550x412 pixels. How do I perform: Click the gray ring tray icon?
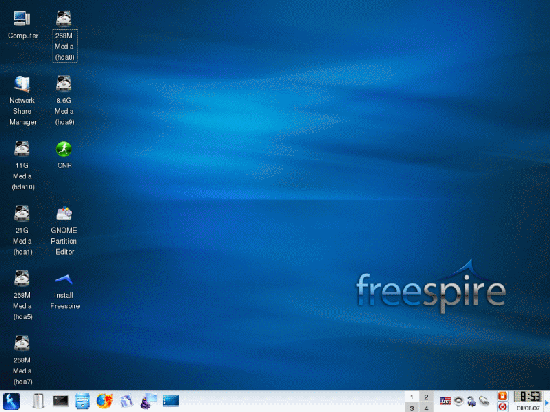458,401
